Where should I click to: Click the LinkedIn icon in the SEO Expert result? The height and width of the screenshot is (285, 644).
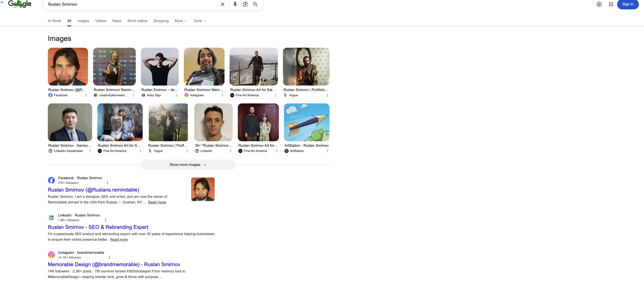pyautogui.click(x=51, y=217)
